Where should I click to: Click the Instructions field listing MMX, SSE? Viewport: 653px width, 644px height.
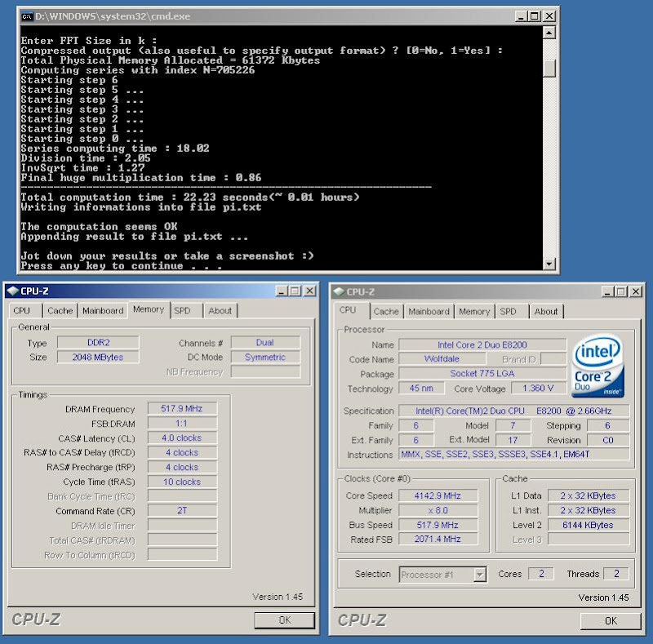[514, 454]
